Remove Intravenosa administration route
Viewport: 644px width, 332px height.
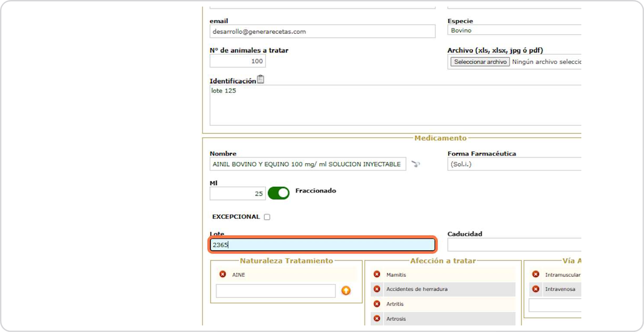pos(536,289)
